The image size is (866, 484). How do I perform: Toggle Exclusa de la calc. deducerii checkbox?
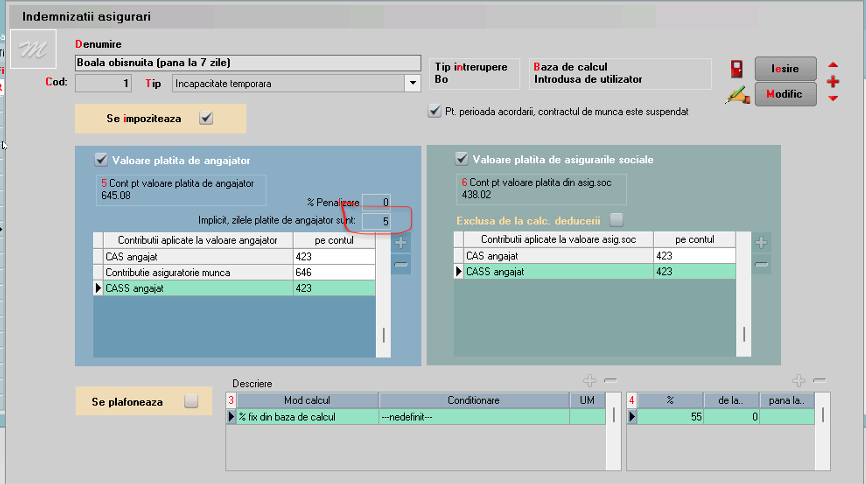(616, 220)
